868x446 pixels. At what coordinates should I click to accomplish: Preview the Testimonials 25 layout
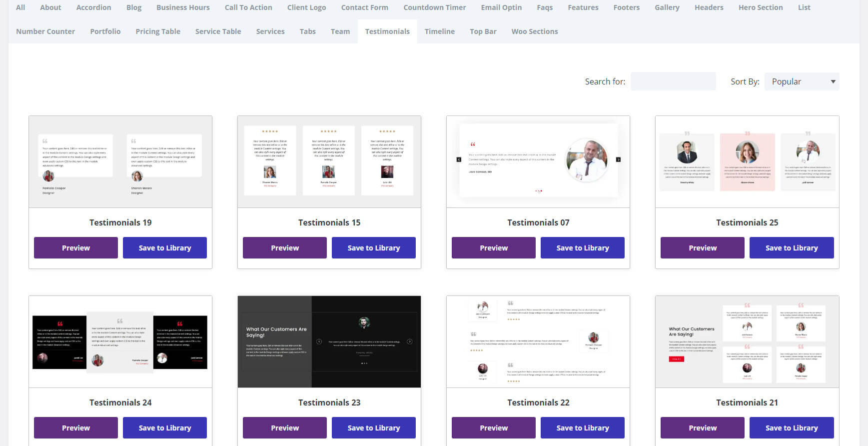click(703, 248)
